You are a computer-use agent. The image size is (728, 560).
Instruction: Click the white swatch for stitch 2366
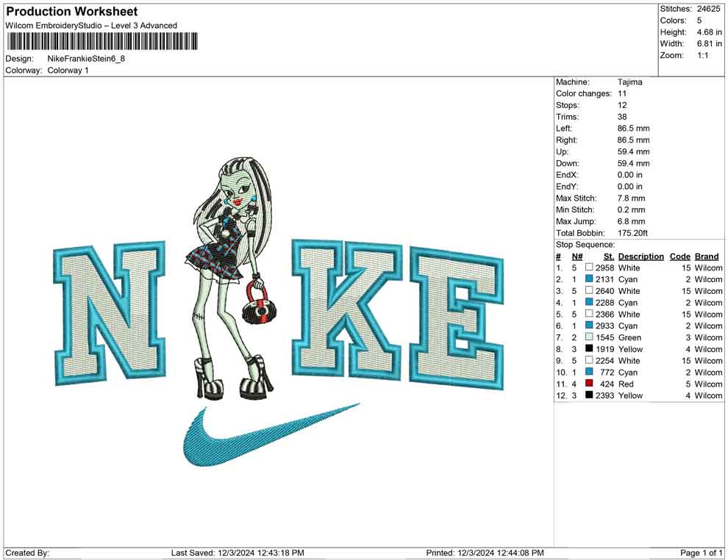point(589,314)
